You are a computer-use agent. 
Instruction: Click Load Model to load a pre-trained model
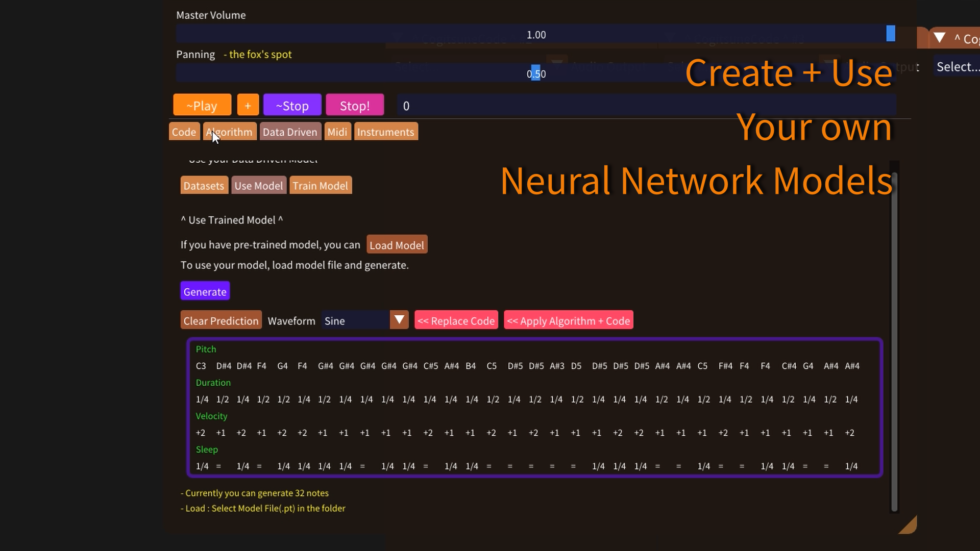pos(397,245)
